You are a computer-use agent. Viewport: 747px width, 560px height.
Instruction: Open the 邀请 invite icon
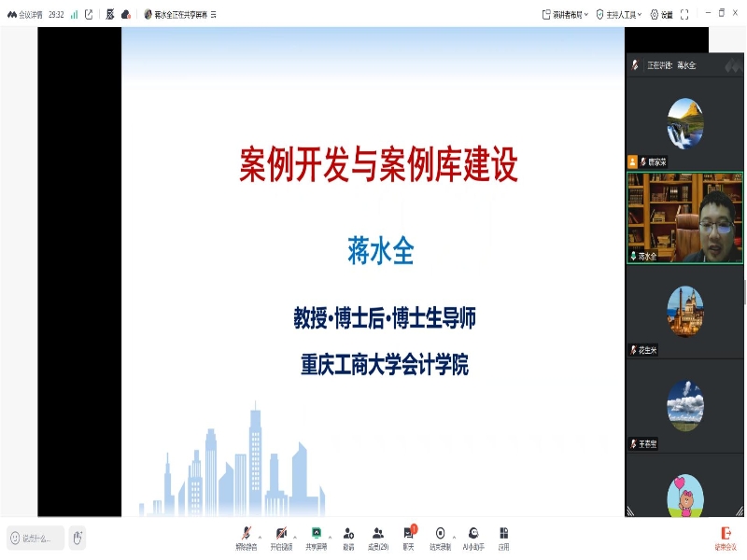point(347,532)
